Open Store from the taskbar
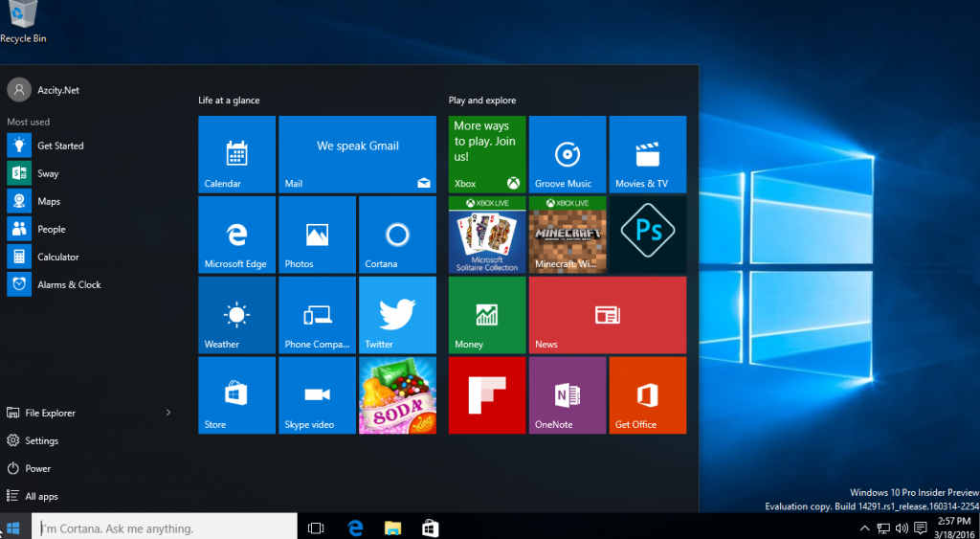Image resolution: width=980 pixels, height=539 pixels. tap(430, 528)
